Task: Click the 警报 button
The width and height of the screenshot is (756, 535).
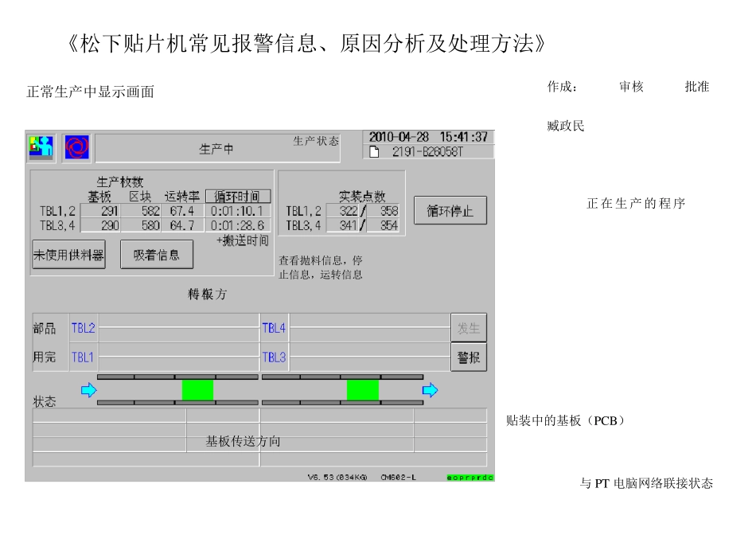Action: click(x=469, y=357)
